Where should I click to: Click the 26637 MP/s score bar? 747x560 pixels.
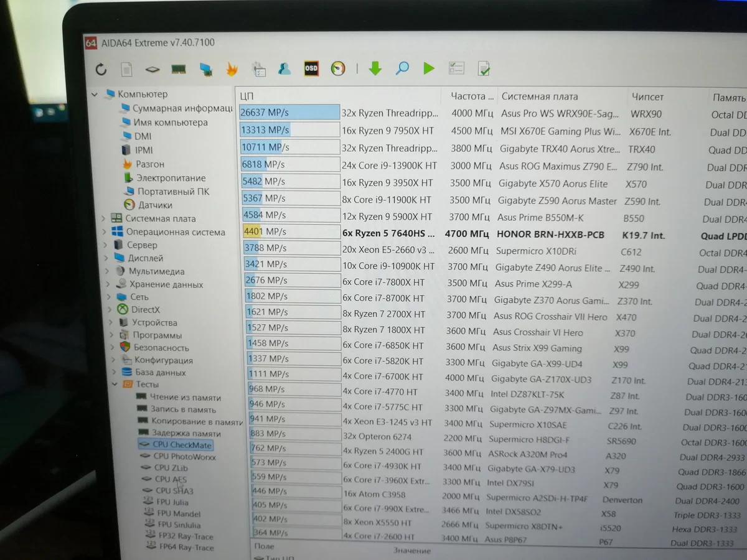click(289, 113)
